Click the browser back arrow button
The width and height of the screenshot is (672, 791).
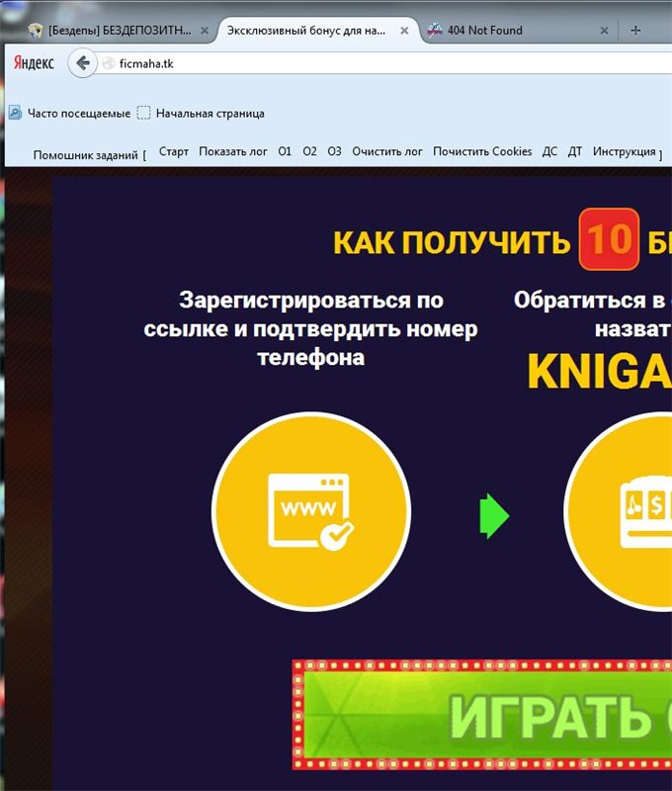pyautogui.click(x=83, y=63)
